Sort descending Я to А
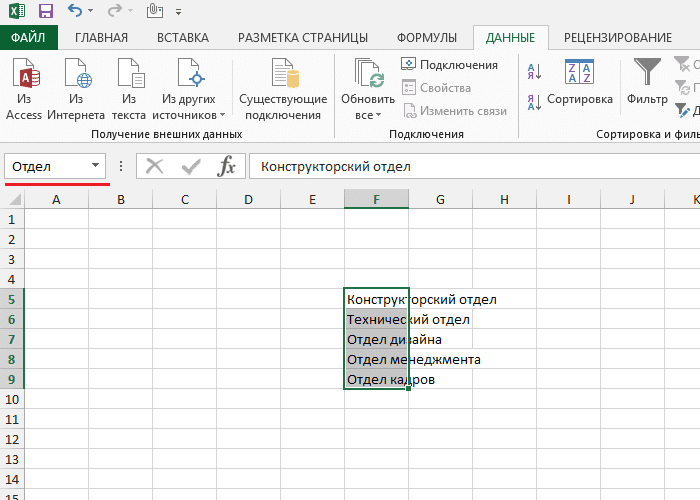700x500 pixels. (534, 102)
